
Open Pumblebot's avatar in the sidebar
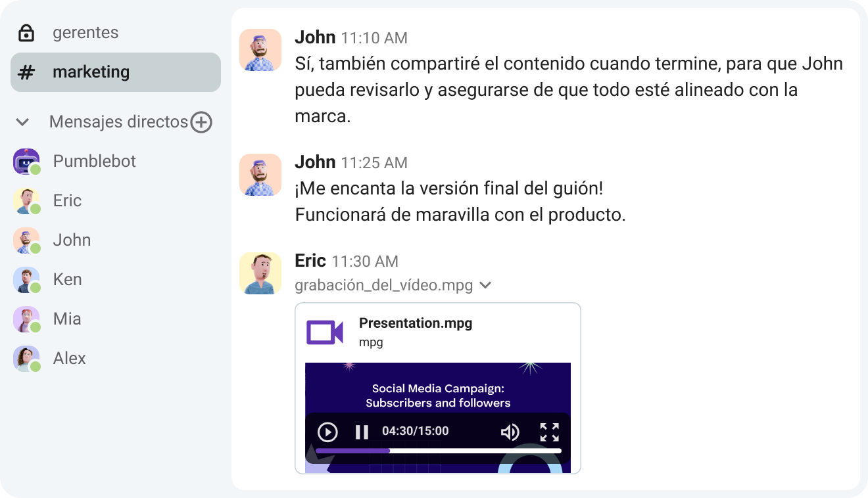(x=26, y=161)
